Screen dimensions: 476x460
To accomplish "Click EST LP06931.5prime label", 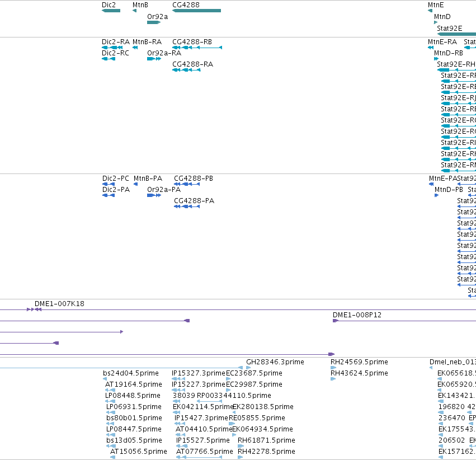I will coord(134,407).
